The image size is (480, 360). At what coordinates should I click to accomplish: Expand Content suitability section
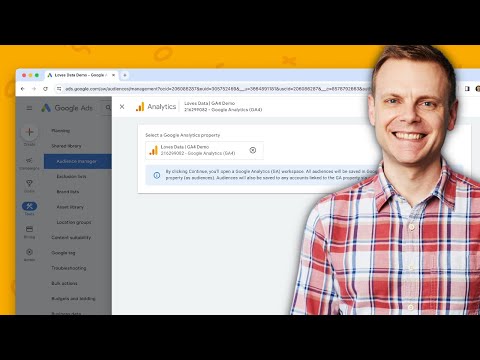[x=71, y=238]
